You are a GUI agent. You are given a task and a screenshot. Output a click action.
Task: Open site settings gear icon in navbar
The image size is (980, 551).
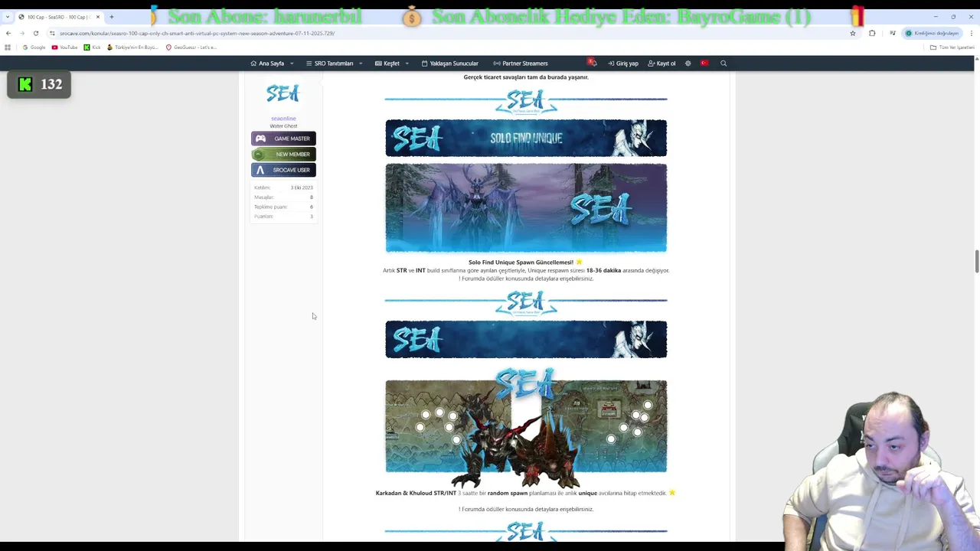pos(688,63)
